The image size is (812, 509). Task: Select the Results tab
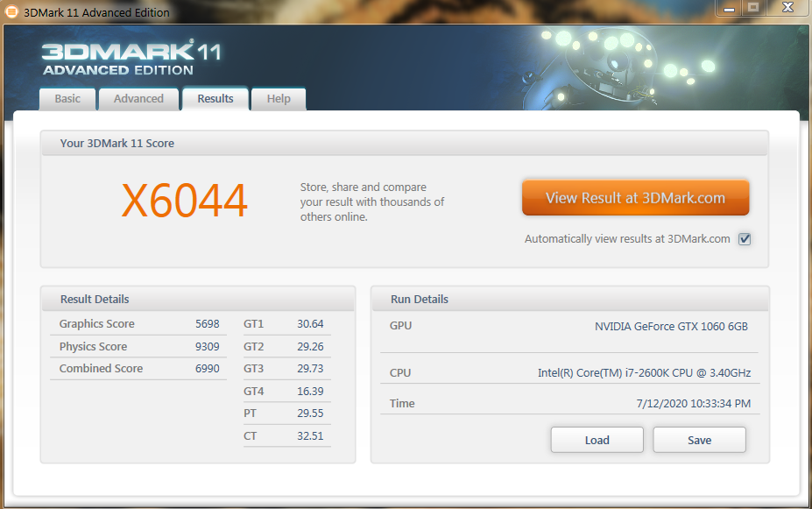[x=215, y=98]
